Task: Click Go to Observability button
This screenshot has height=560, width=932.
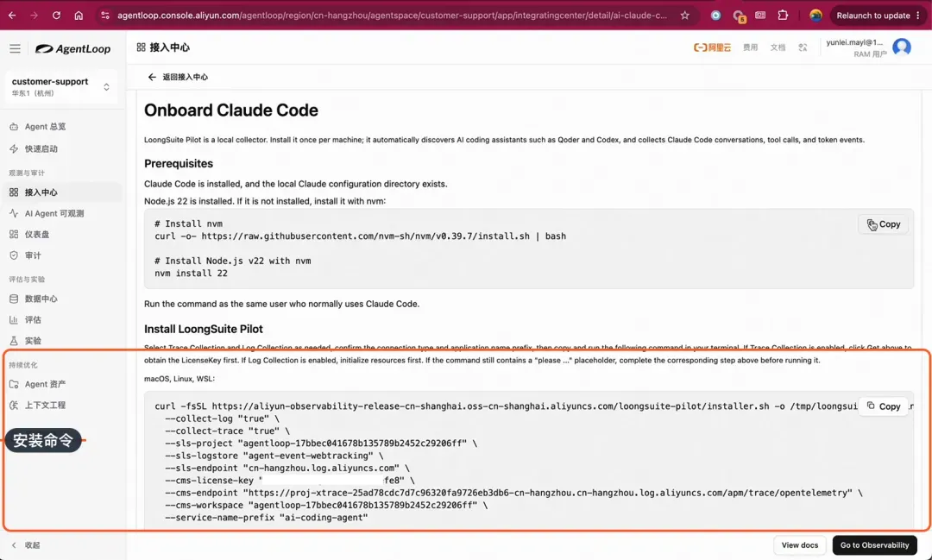Action: pos(874,545)
